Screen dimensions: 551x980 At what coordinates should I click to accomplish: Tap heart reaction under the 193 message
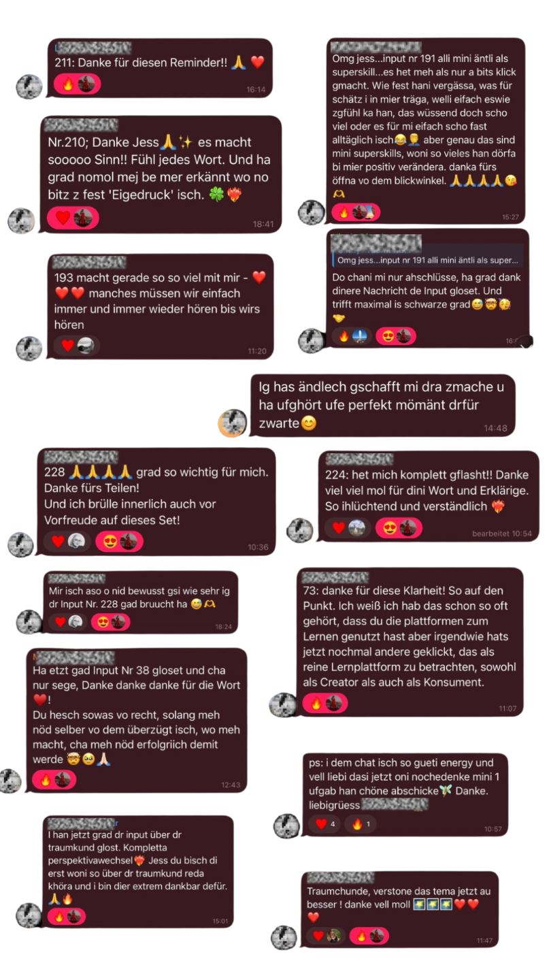click(76, 346)
